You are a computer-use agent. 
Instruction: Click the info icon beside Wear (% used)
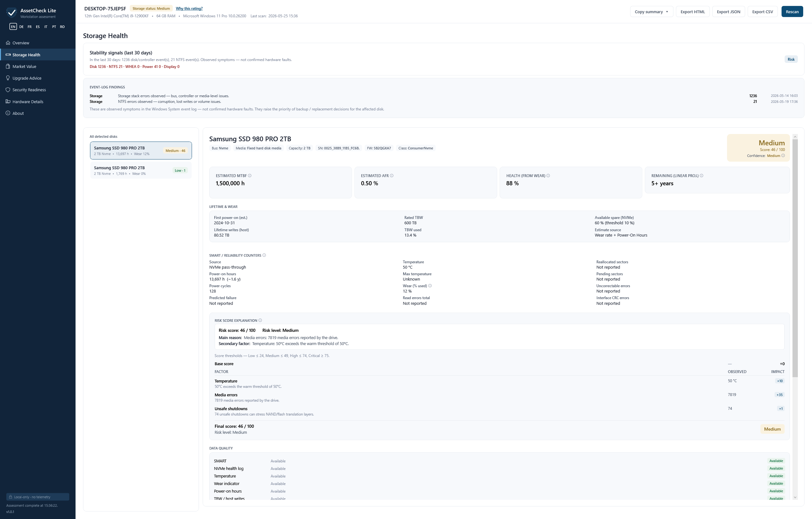pyautogui.click(x=430, y=286)
